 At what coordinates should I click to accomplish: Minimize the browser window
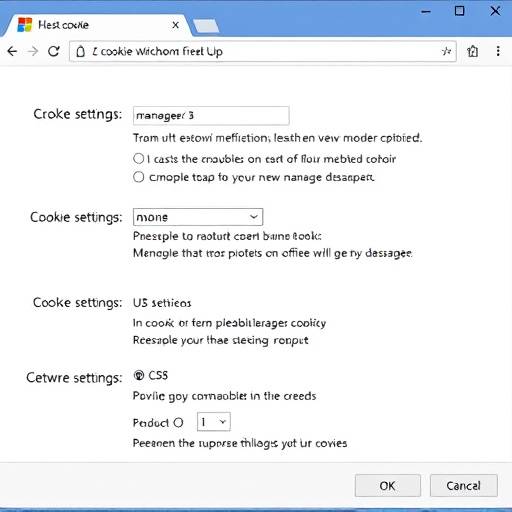click(x=426, y=12)
